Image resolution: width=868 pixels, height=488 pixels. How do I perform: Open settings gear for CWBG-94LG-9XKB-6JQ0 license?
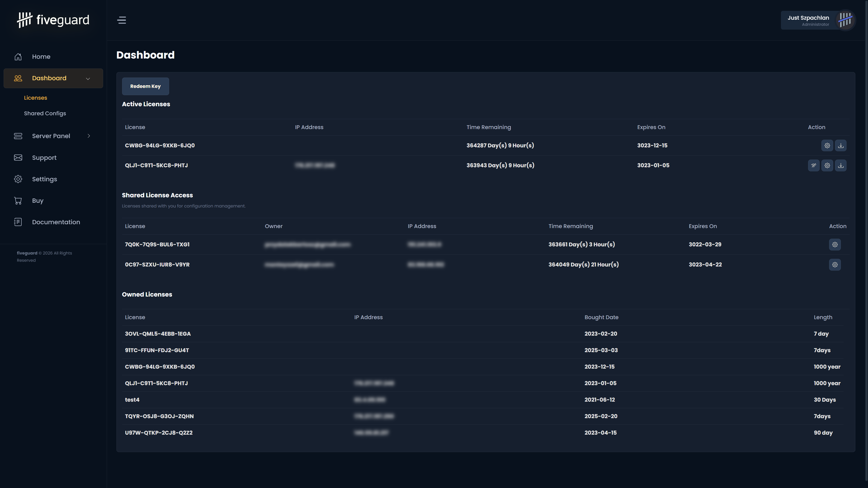[827, 146]
